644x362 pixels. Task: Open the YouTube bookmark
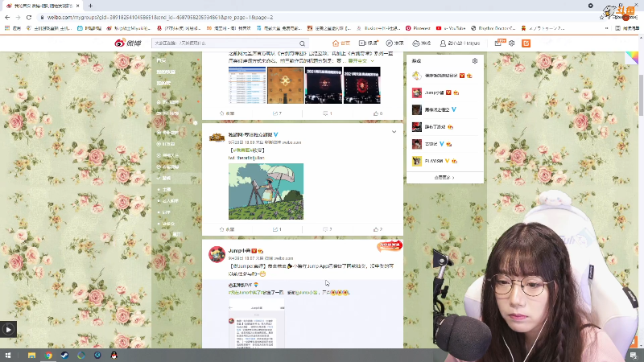[x=451, y=28]
